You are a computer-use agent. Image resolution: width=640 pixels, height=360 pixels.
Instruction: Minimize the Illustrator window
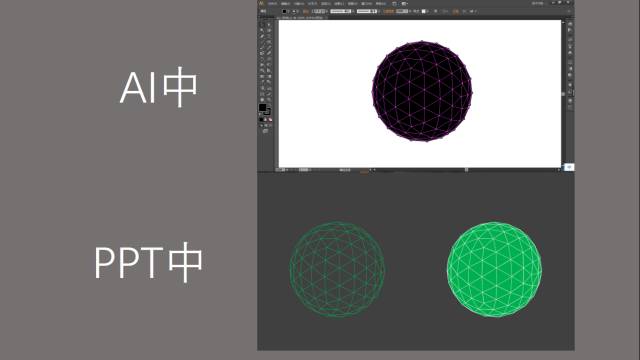point(553,3)
